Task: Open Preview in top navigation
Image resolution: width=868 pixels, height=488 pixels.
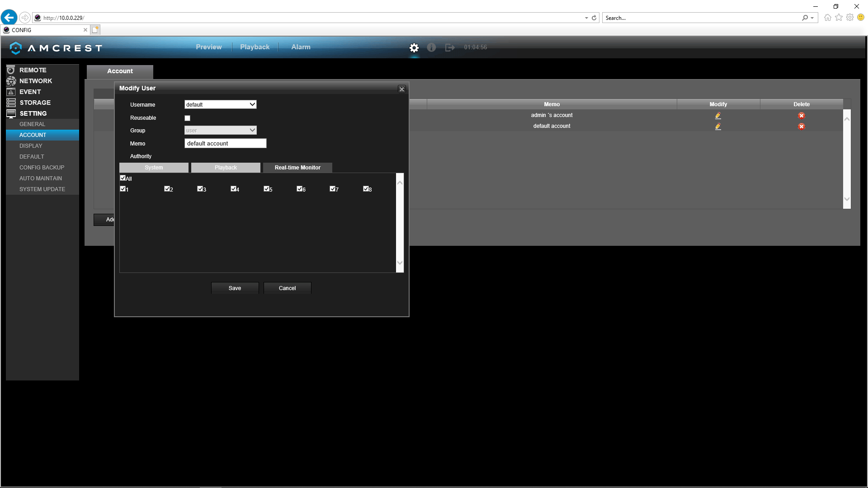Action: [209, 47]
